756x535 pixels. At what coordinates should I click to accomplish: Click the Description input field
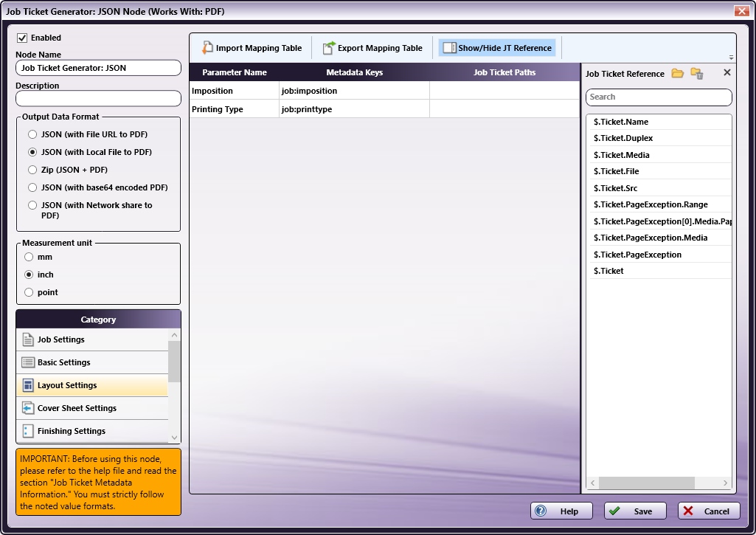[98, 98]
